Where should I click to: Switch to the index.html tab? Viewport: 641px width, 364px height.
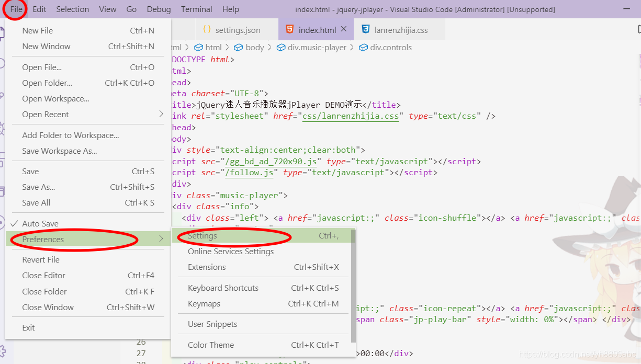point(316,30)
